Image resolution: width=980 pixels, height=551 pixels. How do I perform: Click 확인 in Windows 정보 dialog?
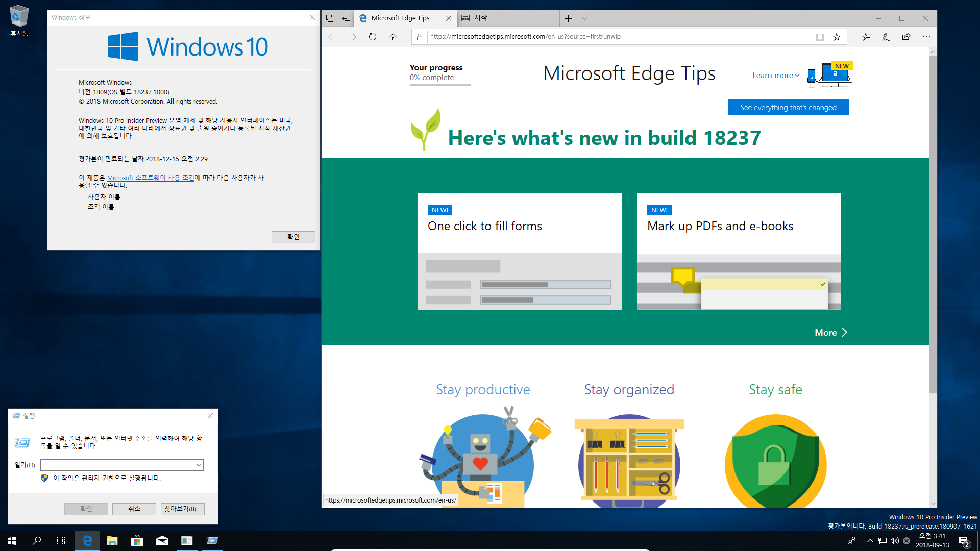tap(293, 237)
